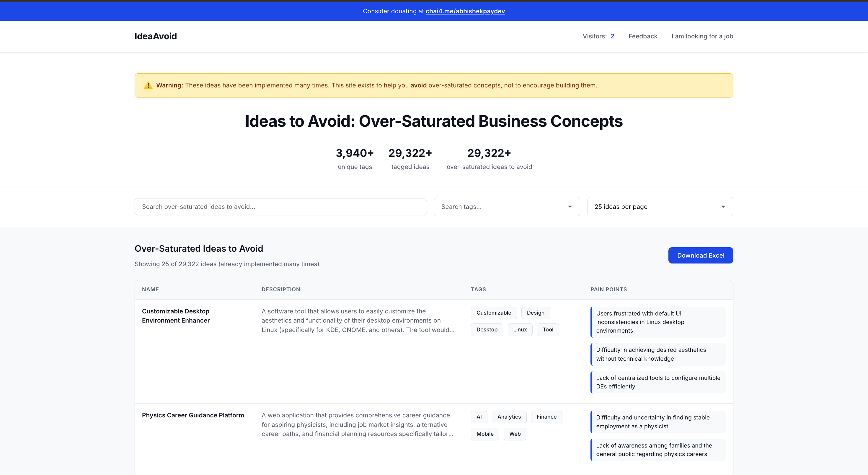Select the 'Finance' tag chip
The height and width of the screenshot is (475, 868).
[x=546, y=417]
